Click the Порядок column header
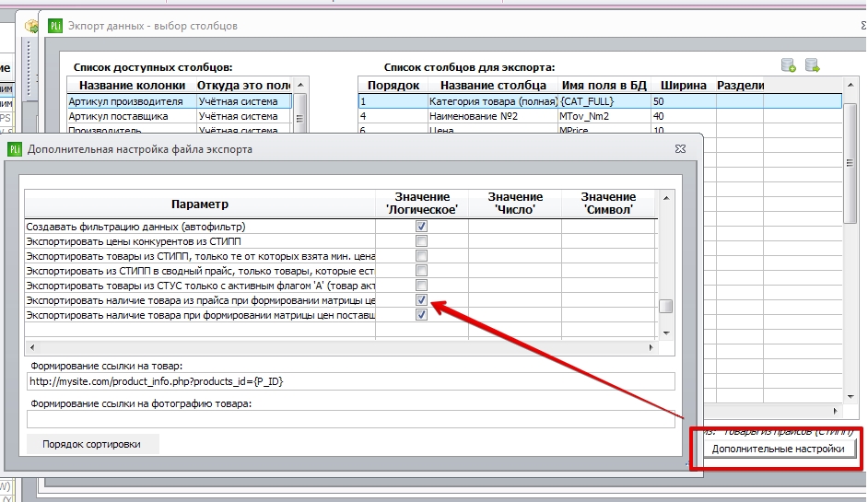The image size is (868, 502). [393, 86]
